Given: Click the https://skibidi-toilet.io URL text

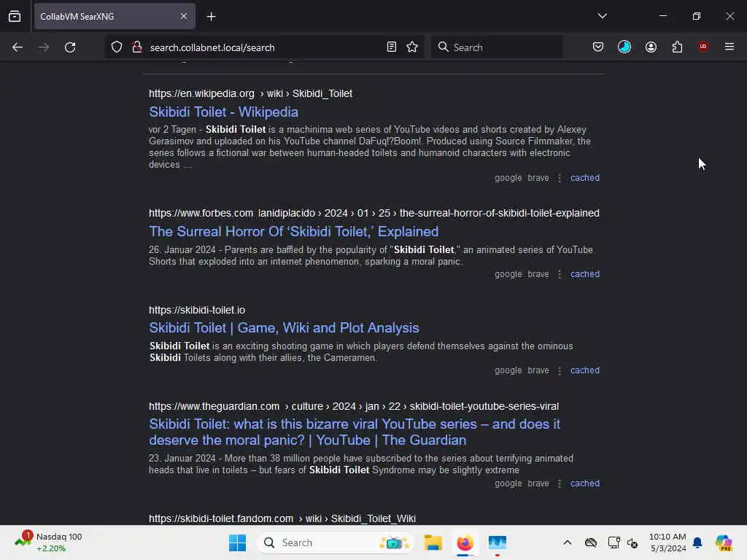Looking at the screenshot, I should (x=197, y=310).
